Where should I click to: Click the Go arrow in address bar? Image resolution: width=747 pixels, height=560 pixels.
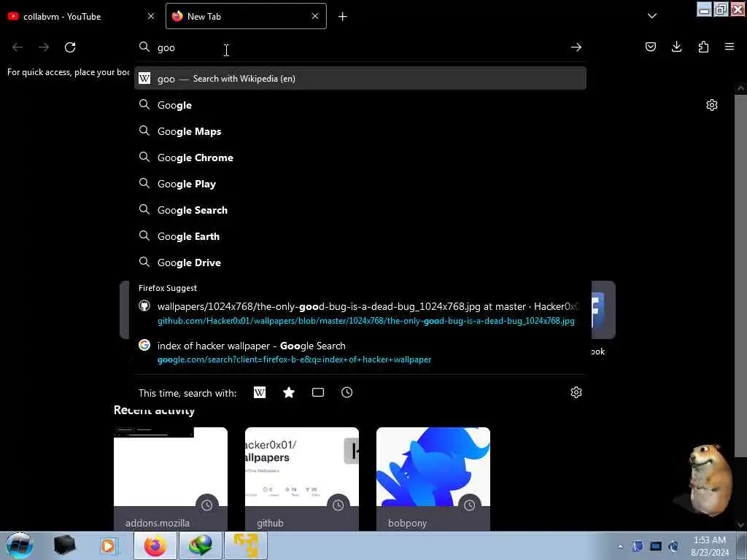click(576, 47)
